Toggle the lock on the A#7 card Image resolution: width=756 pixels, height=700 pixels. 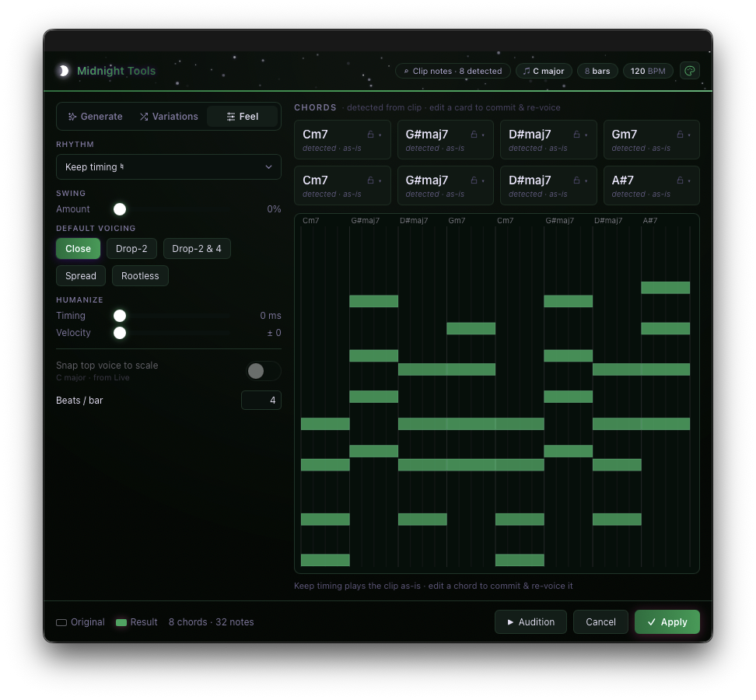coord(680,180)
